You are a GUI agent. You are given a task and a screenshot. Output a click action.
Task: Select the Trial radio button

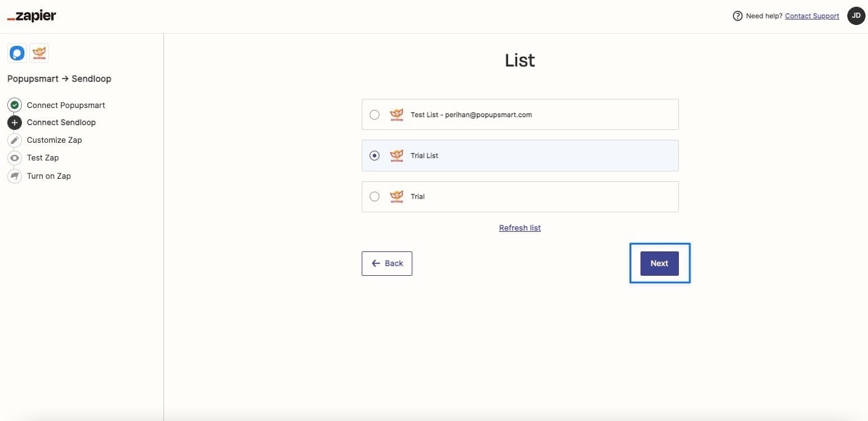click(x=375, y=196)
